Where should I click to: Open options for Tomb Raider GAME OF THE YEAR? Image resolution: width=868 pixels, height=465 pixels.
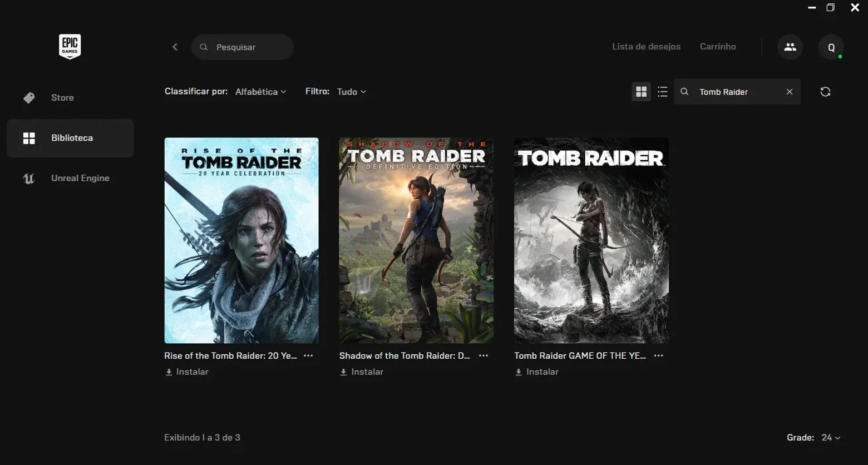pos(658,355)
